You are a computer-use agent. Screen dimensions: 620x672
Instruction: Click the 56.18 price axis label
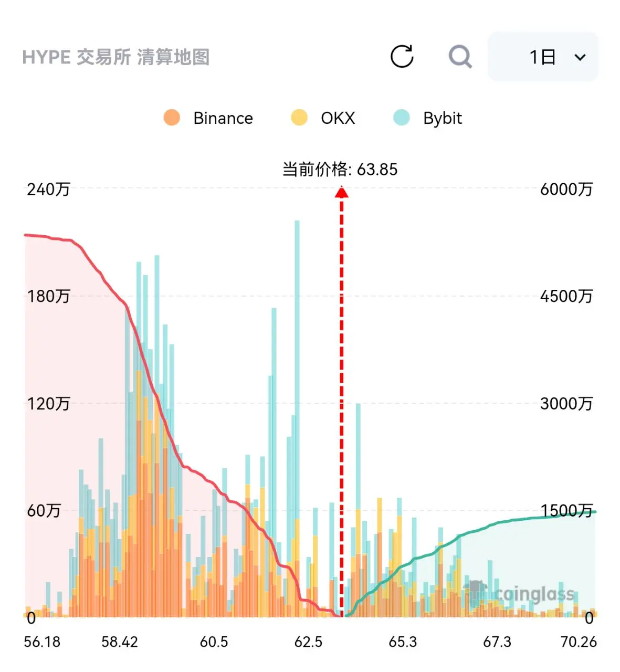(x=42, y=642)
